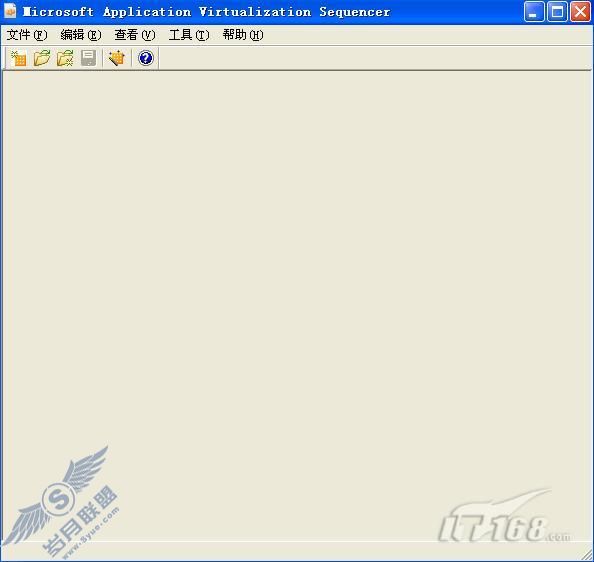
Task: Minimize the Sequencer window
Action: [534, 12]
